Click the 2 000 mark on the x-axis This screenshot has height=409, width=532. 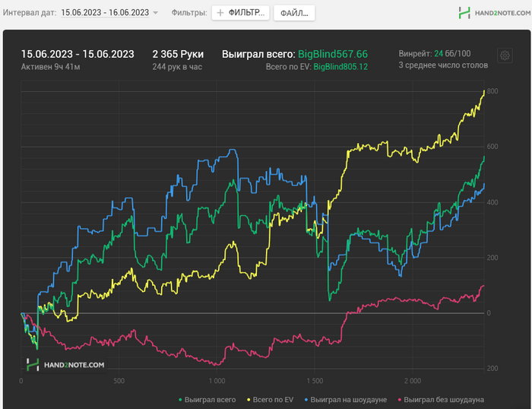[413, 380]
